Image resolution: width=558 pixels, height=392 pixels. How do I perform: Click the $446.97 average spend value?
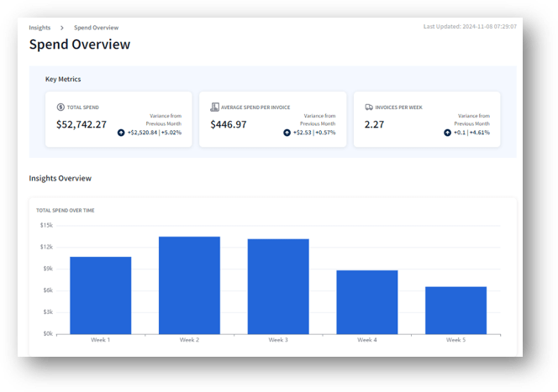[229, 124]
